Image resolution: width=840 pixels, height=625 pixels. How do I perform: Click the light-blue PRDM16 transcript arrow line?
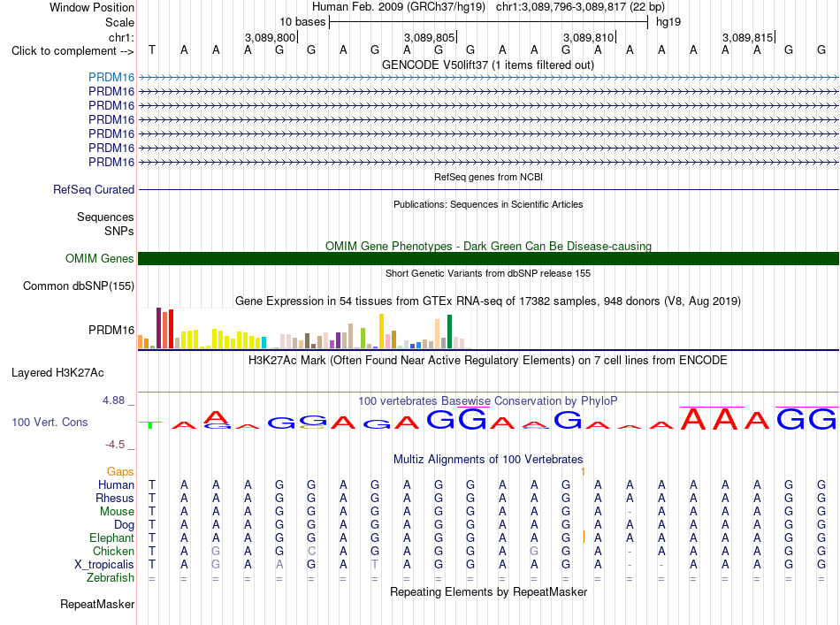coord(488,78)
